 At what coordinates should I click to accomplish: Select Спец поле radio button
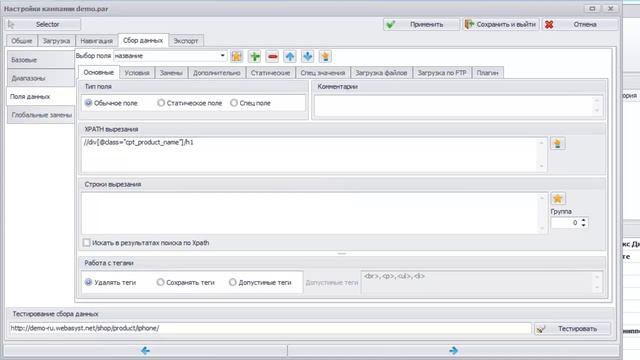click(233, 103)
